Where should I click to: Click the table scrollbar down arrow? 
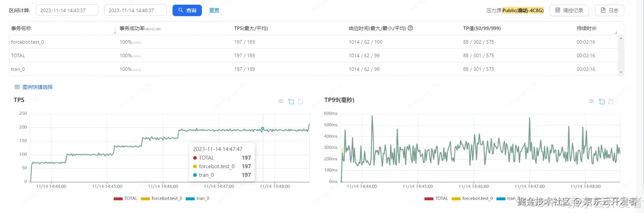[x=621, y=72]
